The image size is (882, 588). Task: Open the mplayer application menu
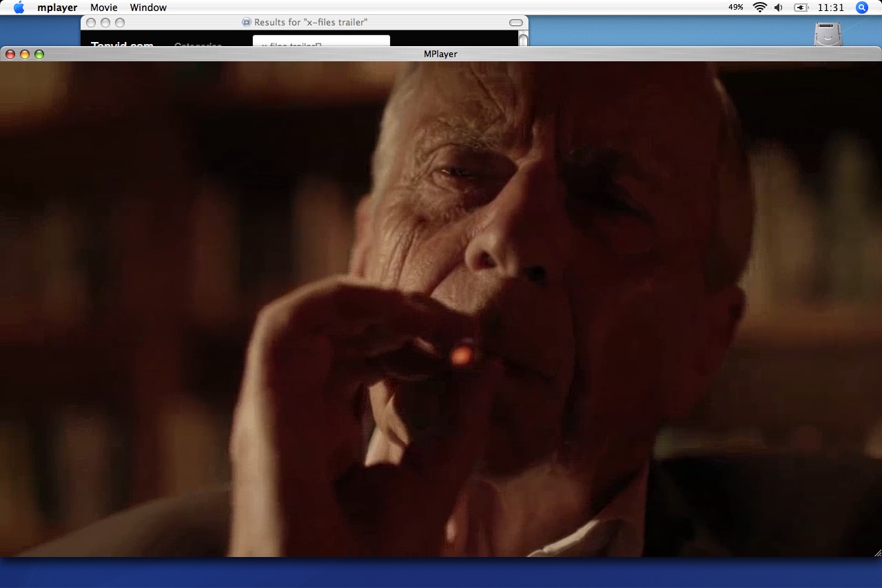coord(57,8)
